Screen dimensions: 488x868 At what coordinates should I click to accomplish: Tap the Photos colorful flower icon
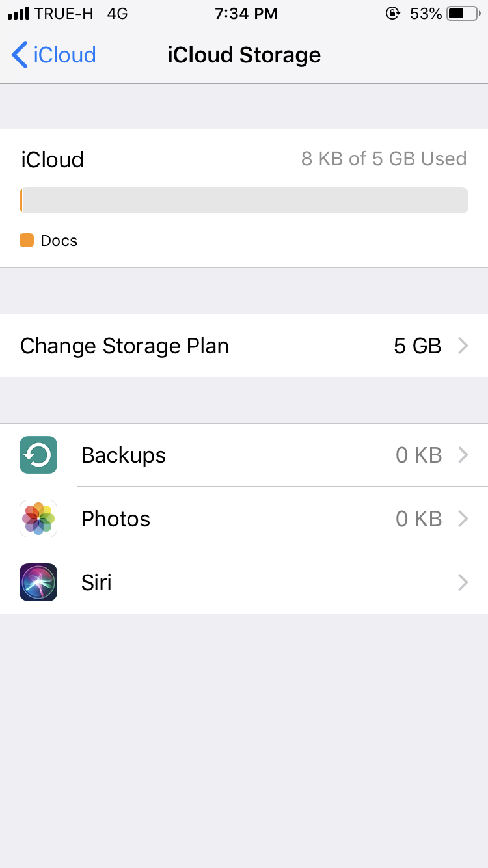click(x=38, y=519)
